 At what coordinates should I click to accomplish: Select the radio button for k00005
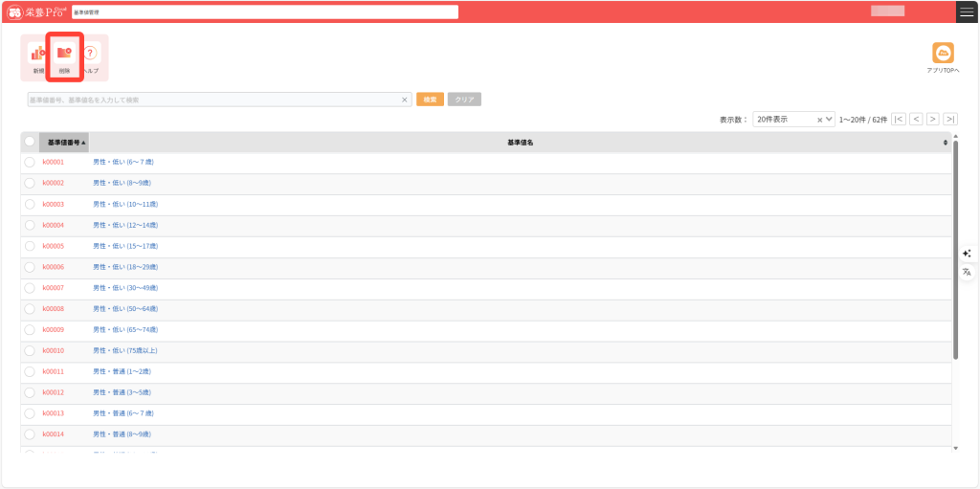point(30,247)
